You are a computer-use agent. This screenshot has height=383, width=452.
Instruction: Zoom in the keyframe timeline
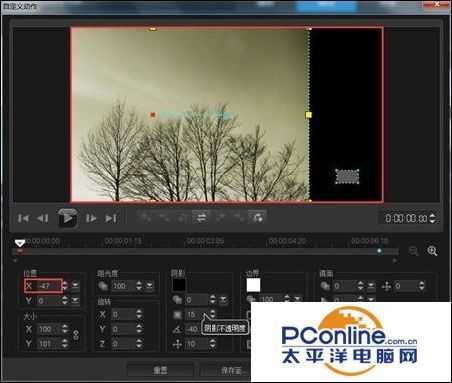pyautogui.click(x=432, y=251)
